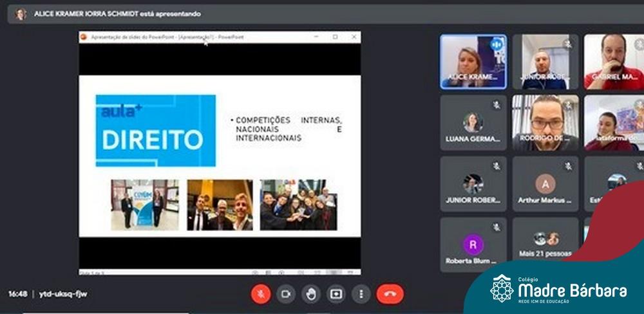Select Junior Robe's video tile with camera on

[545, 62]
